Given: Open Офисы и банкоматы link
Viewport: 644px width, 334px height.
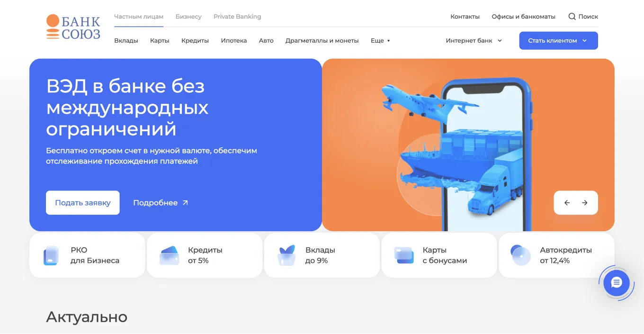Looking at the screenshot, I should pyautogui.click(x=523, y=17).
